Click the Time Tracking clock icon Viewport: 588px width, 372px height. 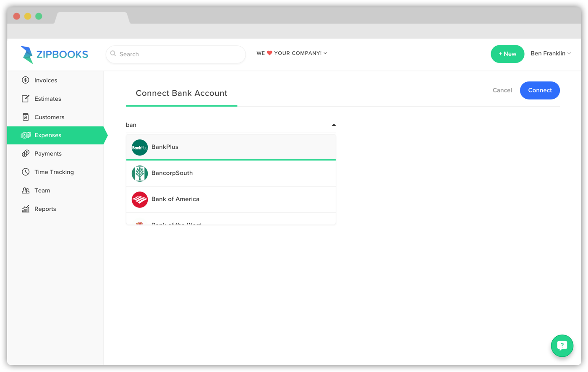tap(26, 172)
